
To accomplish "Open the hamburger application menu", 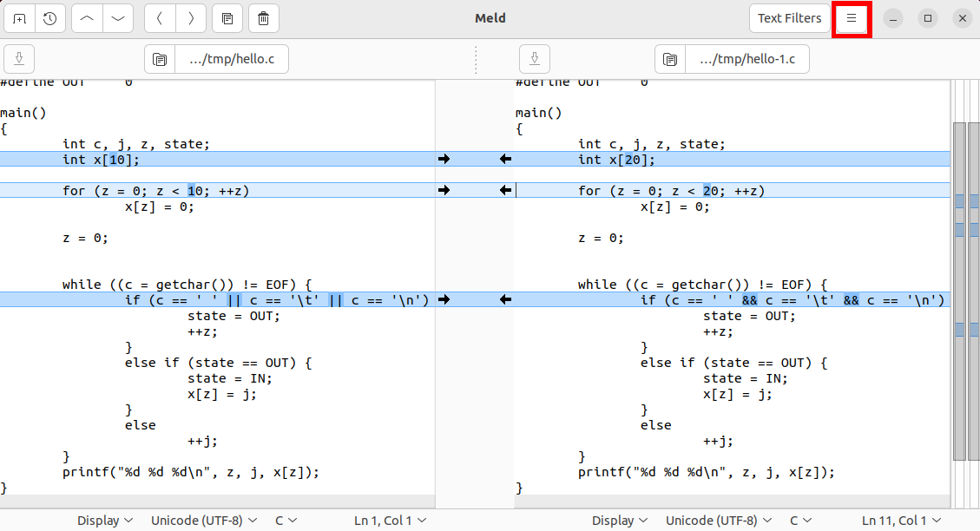I will point(852,18).
